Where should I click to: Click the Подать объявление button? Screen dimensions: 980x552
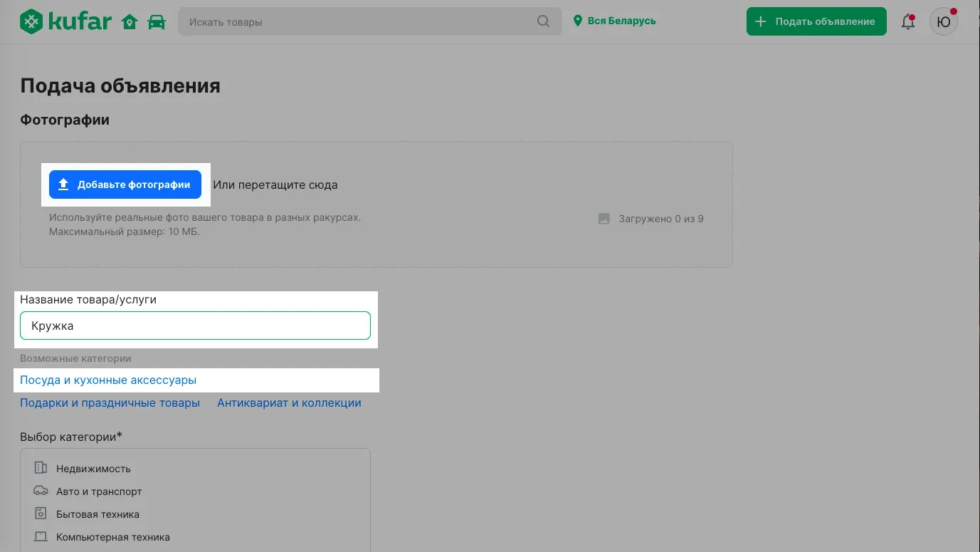[816, 21]
